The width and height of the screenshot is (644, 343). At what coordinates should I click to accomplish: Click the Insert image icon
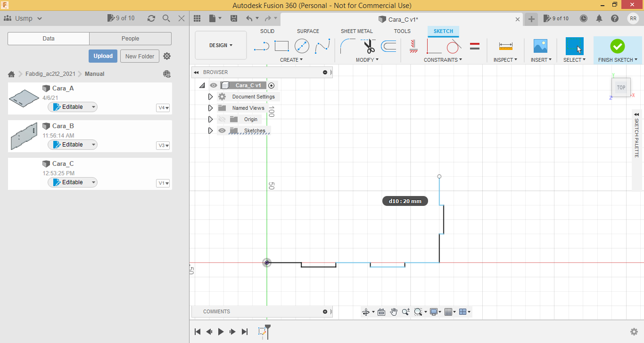coord(540,46)
